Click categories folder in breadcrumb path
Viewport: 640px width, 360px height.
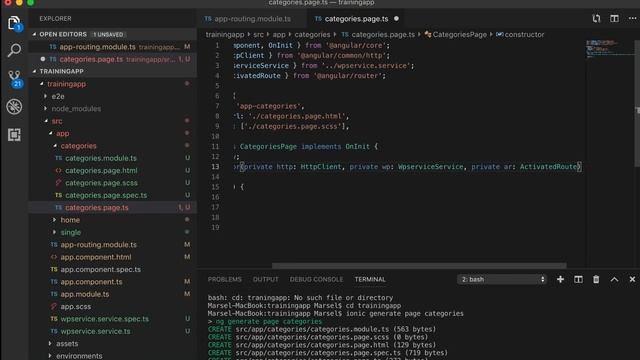(x=312, y=35)
